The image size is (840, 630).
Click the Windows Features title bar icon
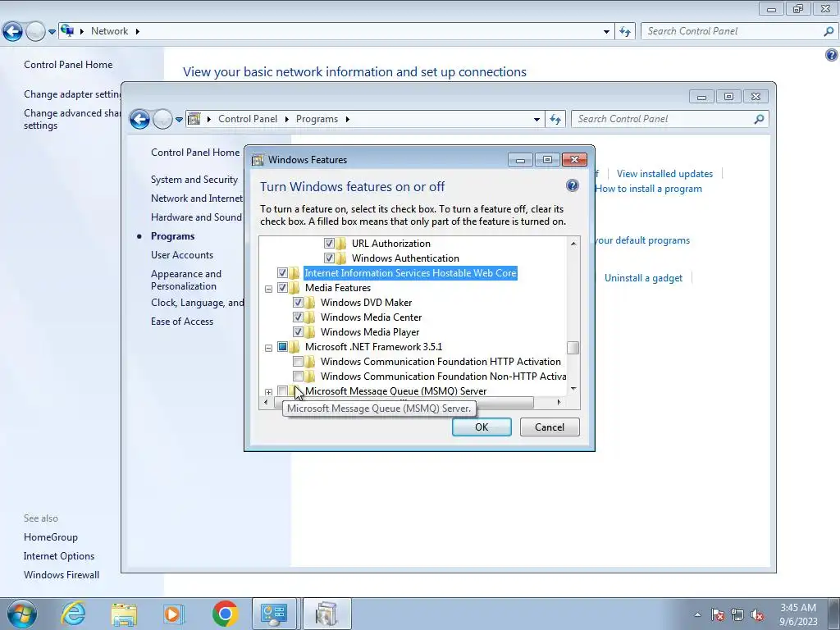click(x=258, y=160)
